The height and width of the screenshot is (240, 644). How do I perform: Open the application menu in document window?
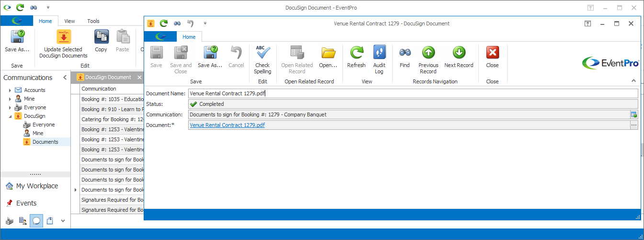point(160,36)
